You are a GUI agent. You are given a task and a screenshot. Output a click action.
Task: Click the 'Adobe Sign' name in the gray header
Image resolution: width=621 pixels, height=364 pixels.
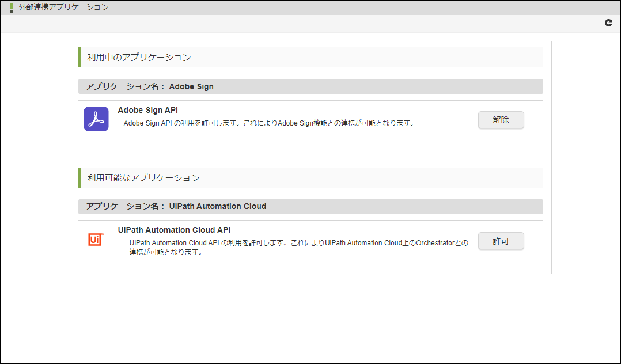click(x=191, y=86)
